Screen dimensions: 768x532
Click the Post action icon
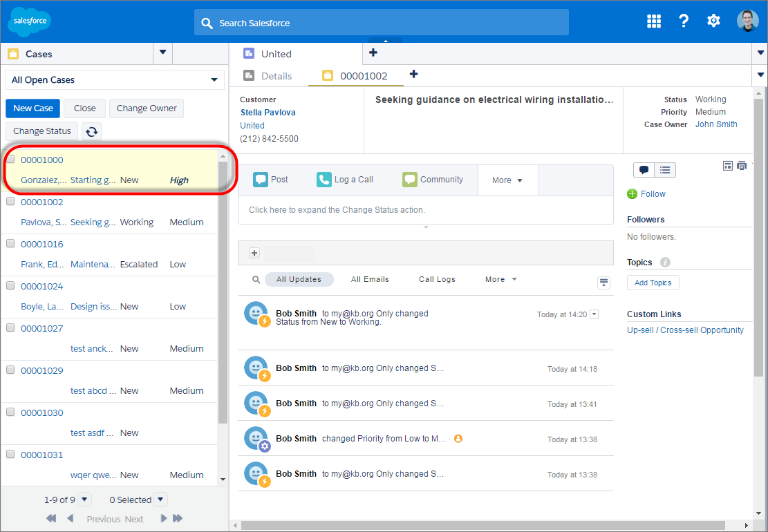pyautogui.click(x=260, y=180)
